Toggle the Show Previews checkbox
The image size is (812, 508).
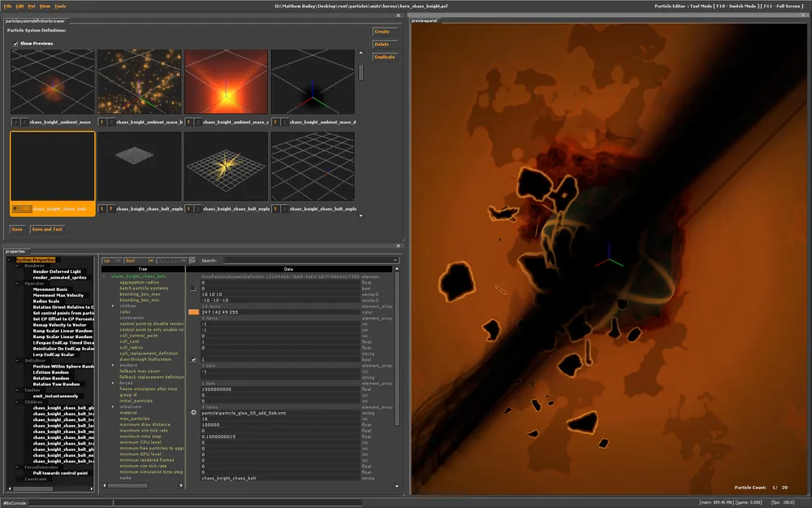pyautogui.click(x=15, y=43)
